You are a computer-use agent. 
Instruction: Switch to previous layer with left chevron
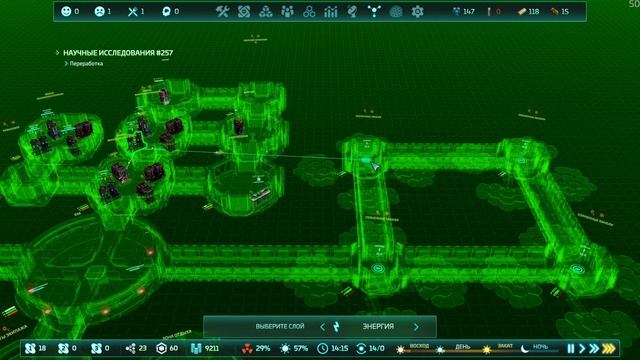click(x=322, y=327)
